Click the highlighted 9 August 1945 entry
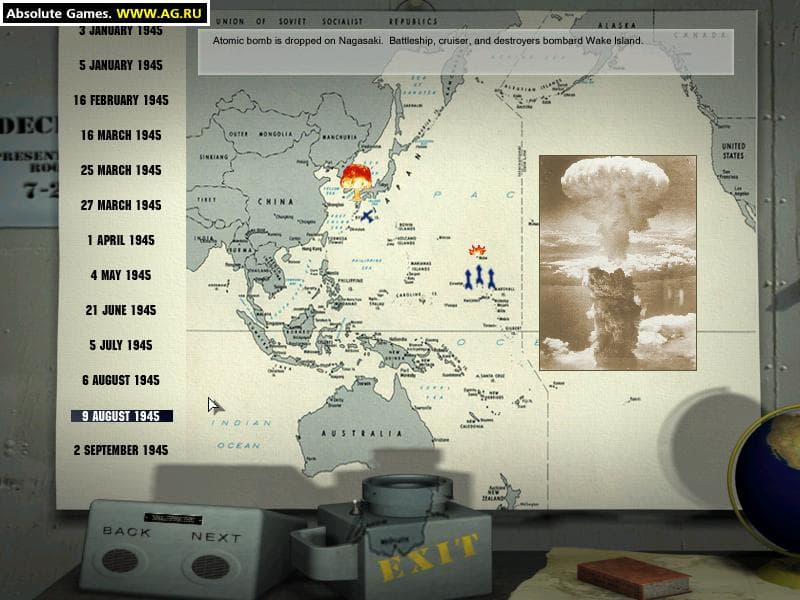Image resolution: width=800 pixels, height=600 pixels. pos(122,416)
